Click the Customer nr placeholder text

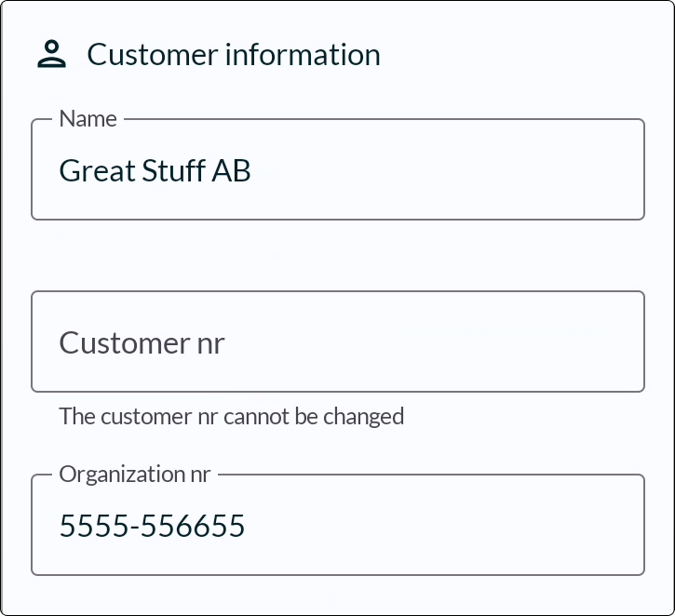[142, 342]
